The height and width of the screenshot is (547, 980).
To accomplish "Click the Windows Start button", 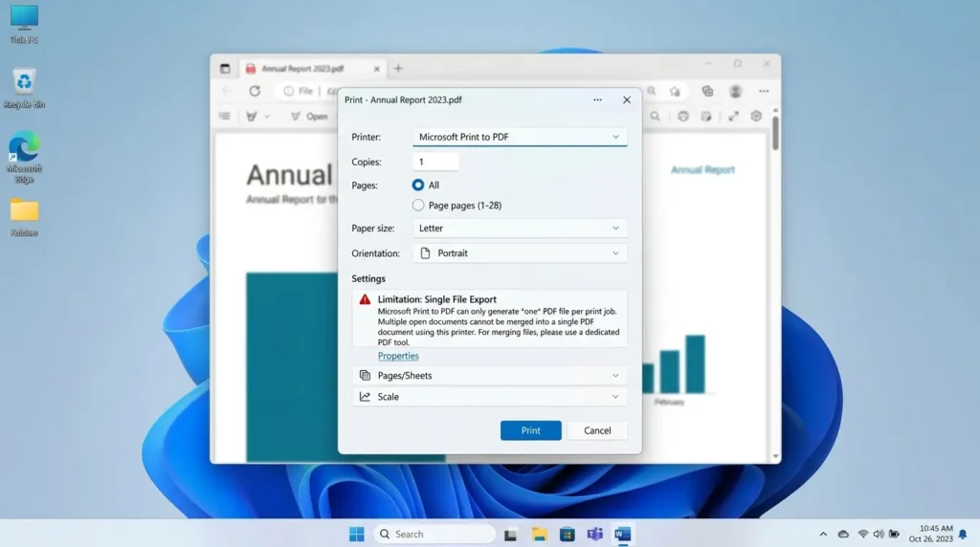I will point(357,534).
